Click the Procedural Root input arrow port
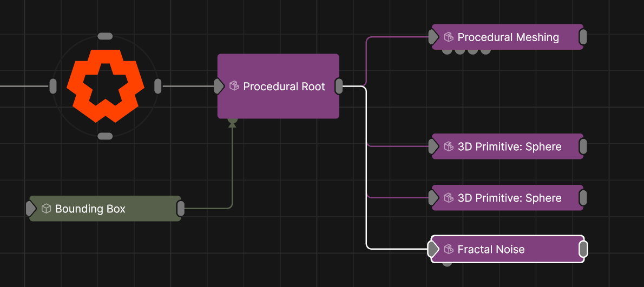This screenshot has height=287, width=644. click(x=219, y=86)
